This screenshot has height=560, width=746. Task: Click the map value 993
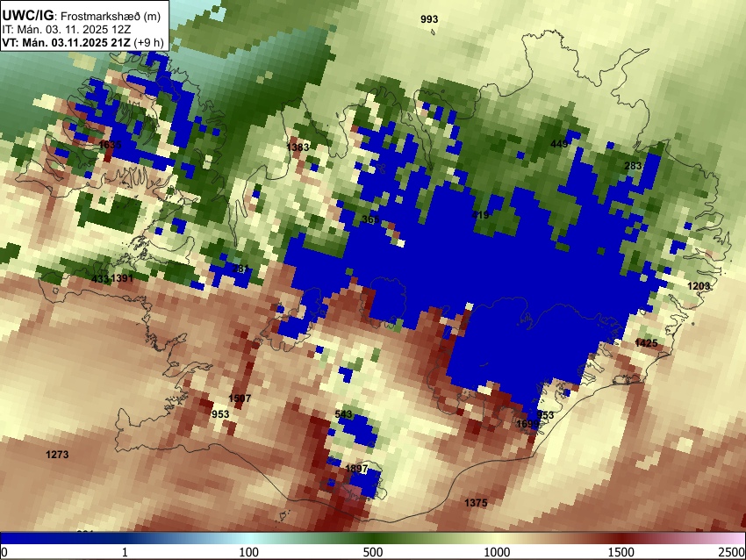coord(429,19)
